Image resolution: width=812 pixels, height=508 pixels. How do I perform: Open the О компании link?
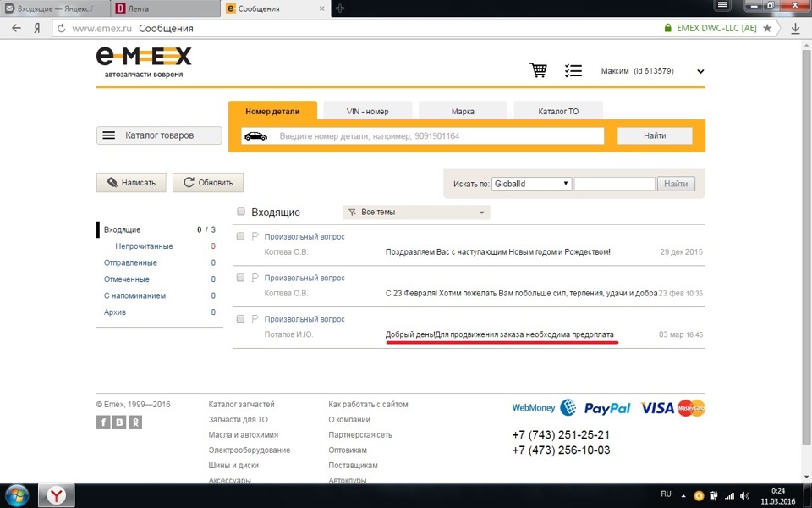pos(351,419)
